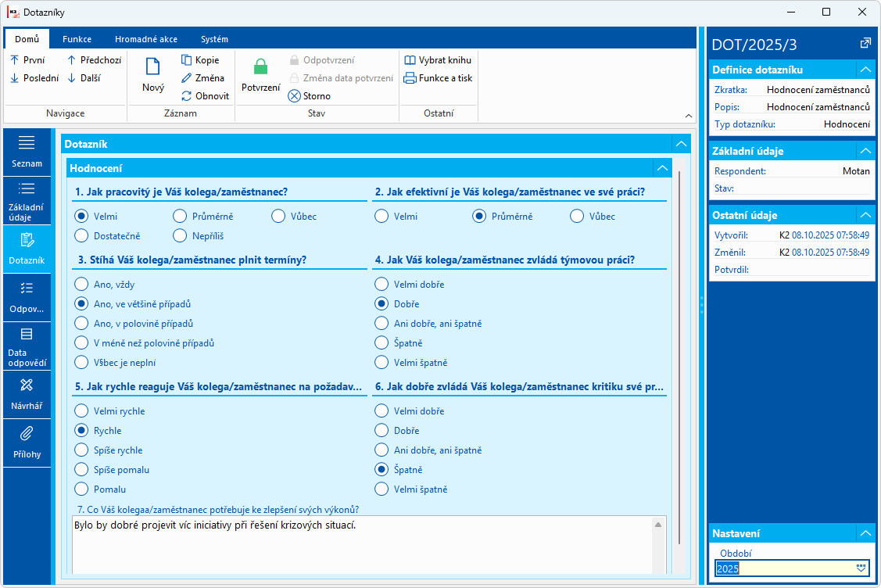Screen dimensions: 881x588
Task: Open Hromadné akce ribbon tab
Action: tap(146, 39)
